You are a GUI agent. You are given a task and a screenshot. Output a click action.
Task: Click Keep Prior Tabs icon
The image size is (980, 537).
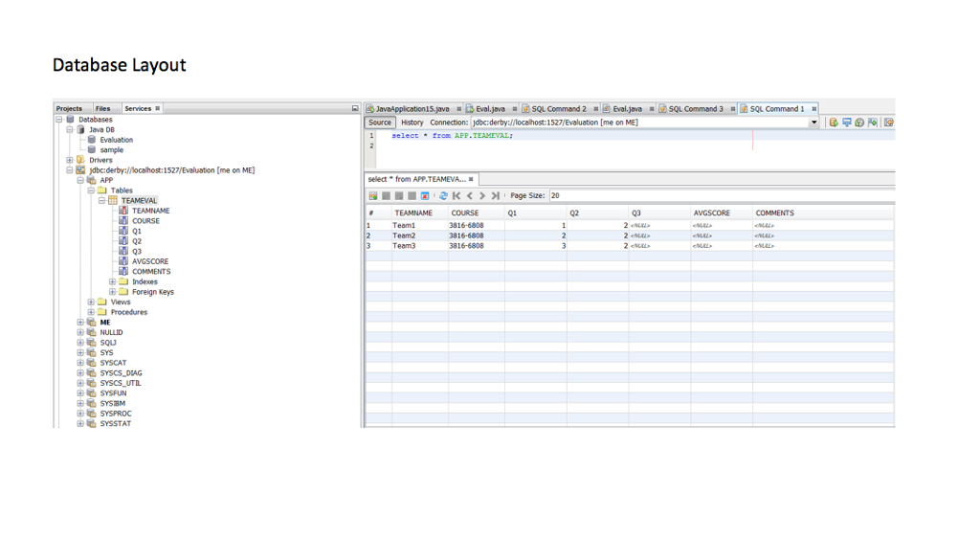click(873, 123)
